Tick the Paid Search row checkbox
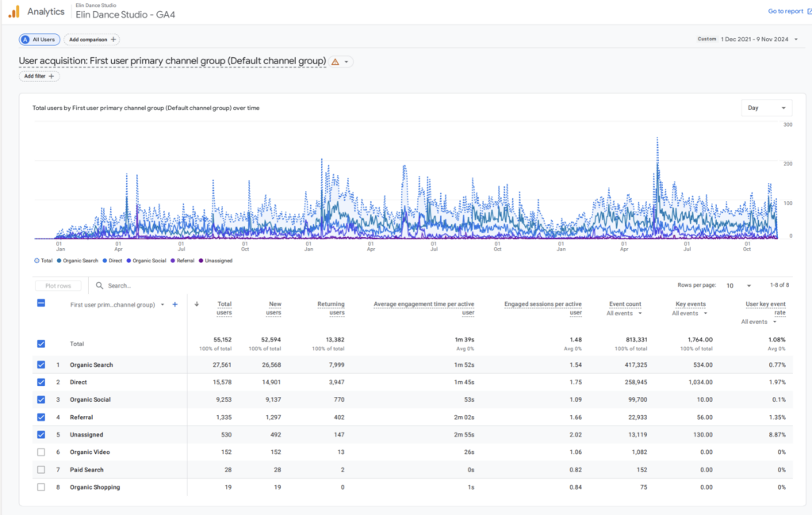Screen dimensions: 812x515 click(x=41, y=470)
